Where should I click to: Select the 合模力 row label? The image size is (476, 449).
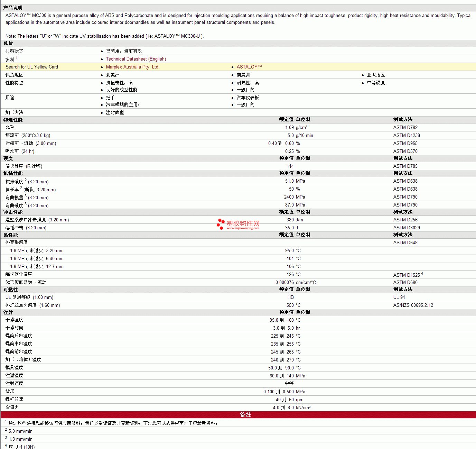(12, 407)
